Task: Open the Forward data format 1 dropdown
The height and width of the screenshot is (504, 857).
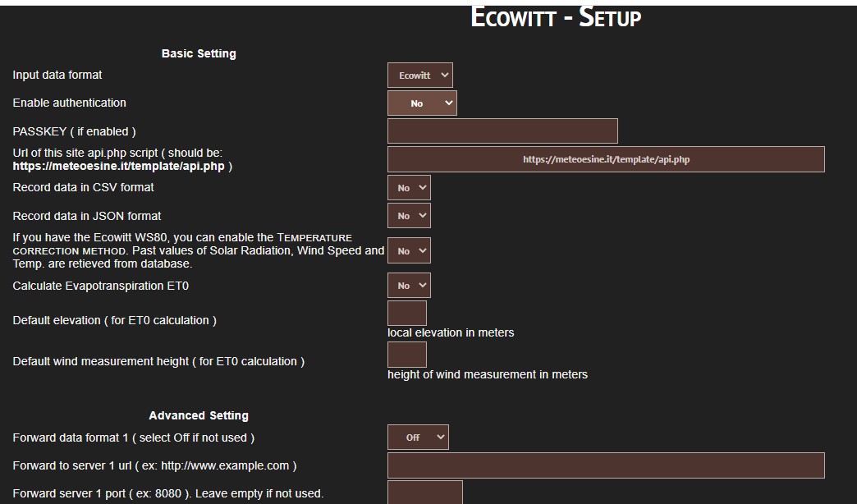Action: pos(418,438)
